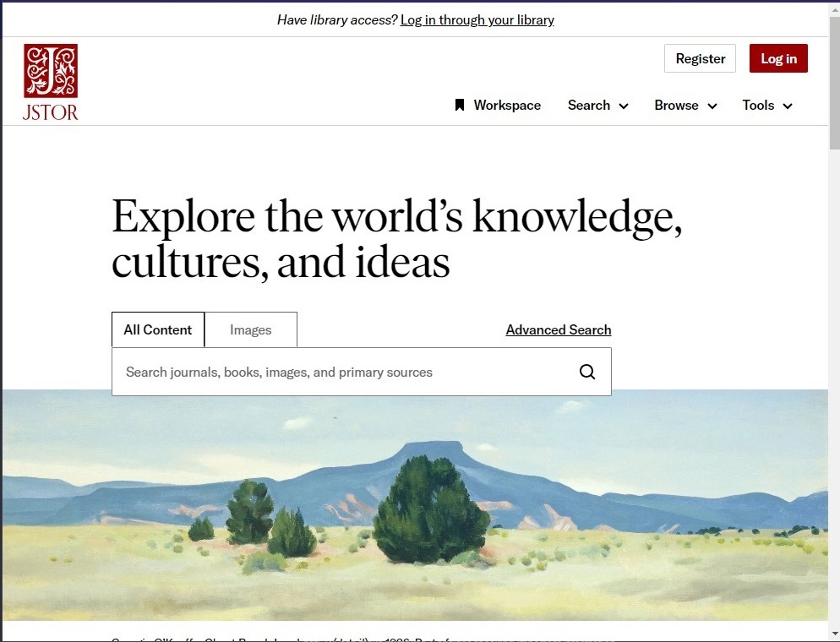Open the Workspace menu item
The width and height of the screenshot is (840, 642).
[x=498, y=105]
